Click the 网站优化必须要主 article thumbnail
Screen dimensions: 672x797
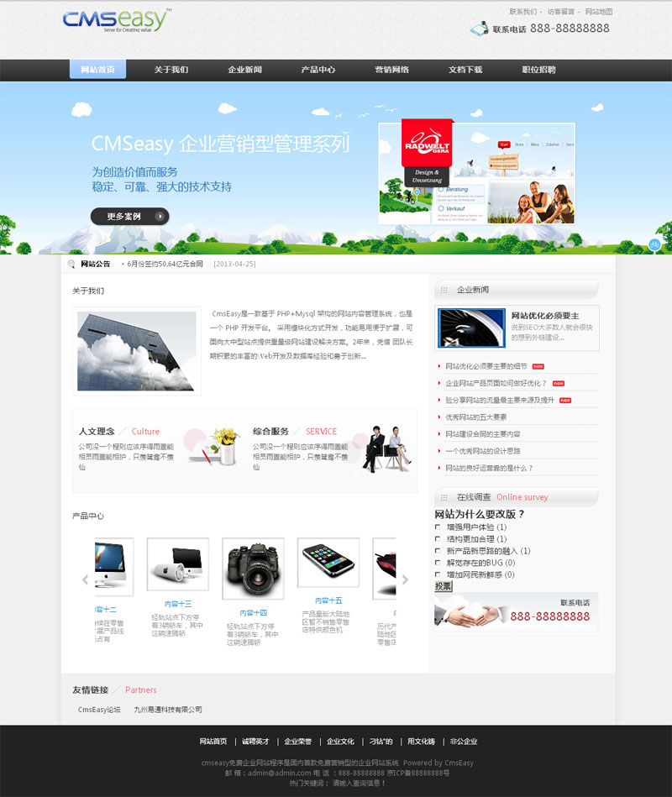470,328
